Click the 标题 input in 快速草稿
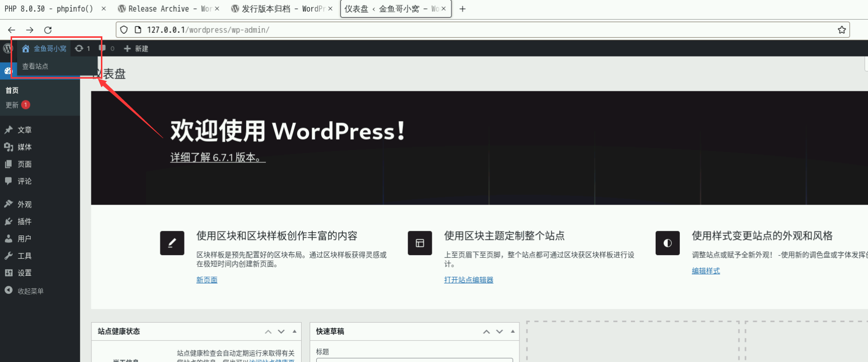This screenshot has width=868, height=362. [414, 360]
